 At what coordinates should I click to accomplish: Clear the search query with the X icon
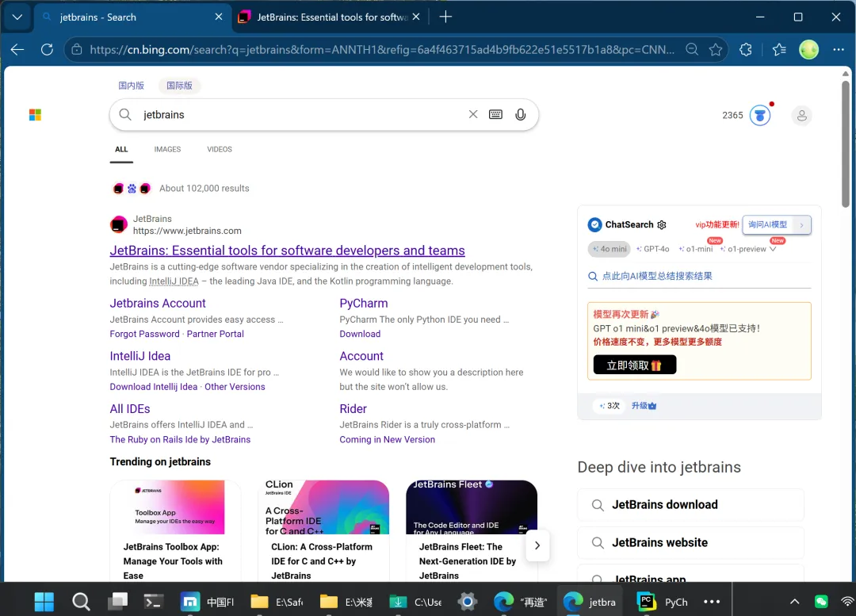pos(472,114)
